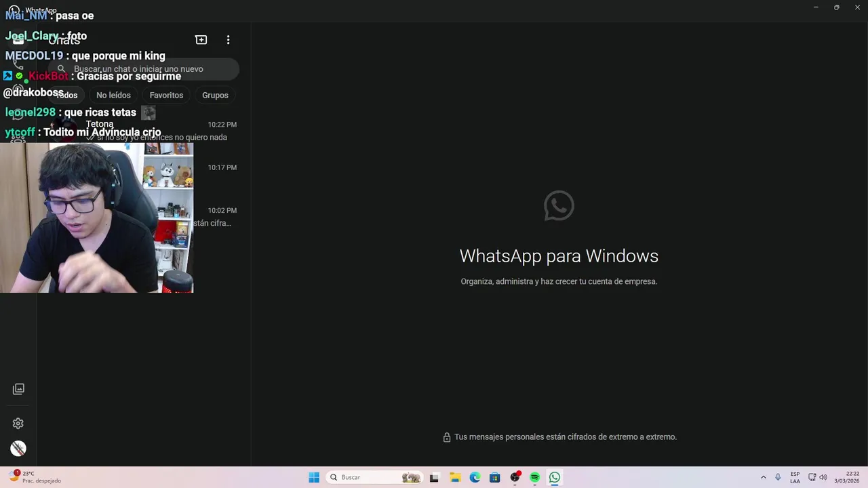Click the microphone tray icon

(778, 477)
